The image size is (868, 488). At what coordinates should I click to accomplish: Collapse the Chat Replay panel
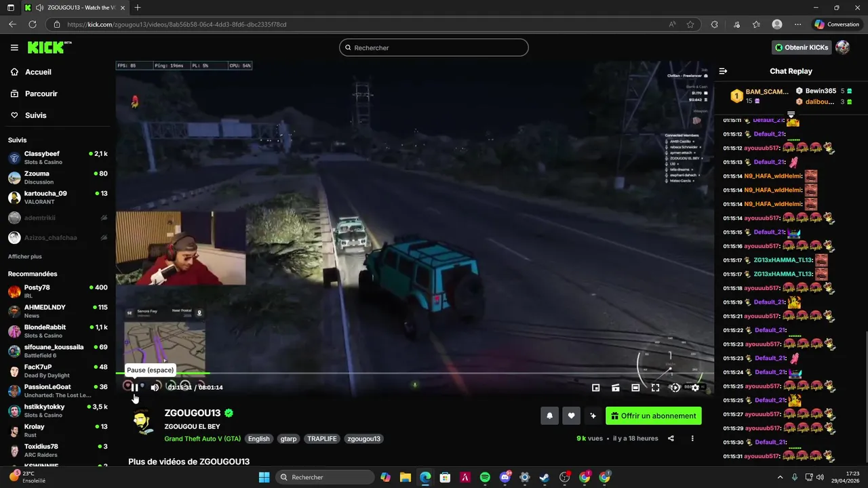point(723,71)
